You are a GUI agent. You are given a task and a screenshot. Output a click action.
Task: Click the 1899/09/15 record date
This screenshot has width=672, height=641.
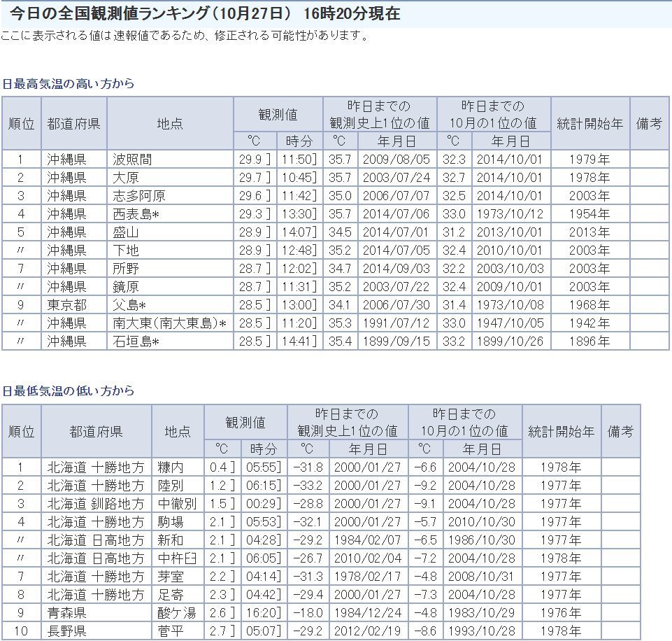397,341
